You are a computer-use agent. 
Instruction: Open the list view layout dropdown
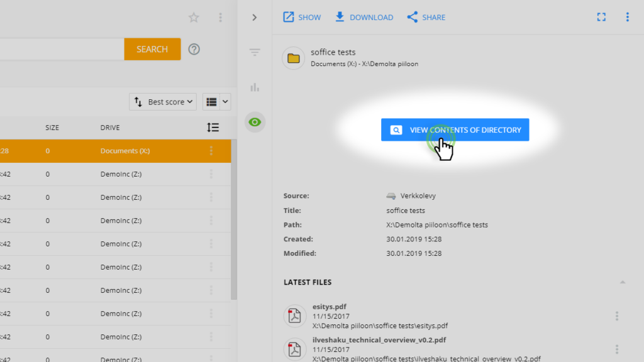tap(216, 101)
